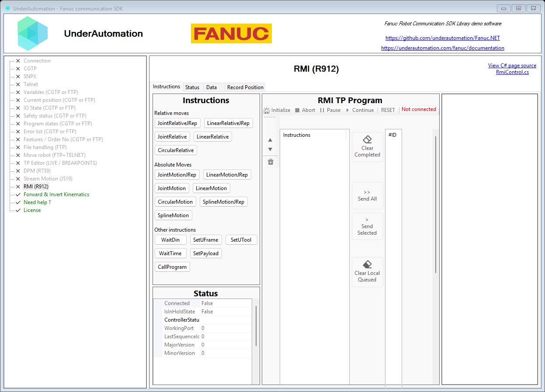
Task: Open TP Editor (LIVE / BREAKPOINTS) item
Action: click(60, 163)
